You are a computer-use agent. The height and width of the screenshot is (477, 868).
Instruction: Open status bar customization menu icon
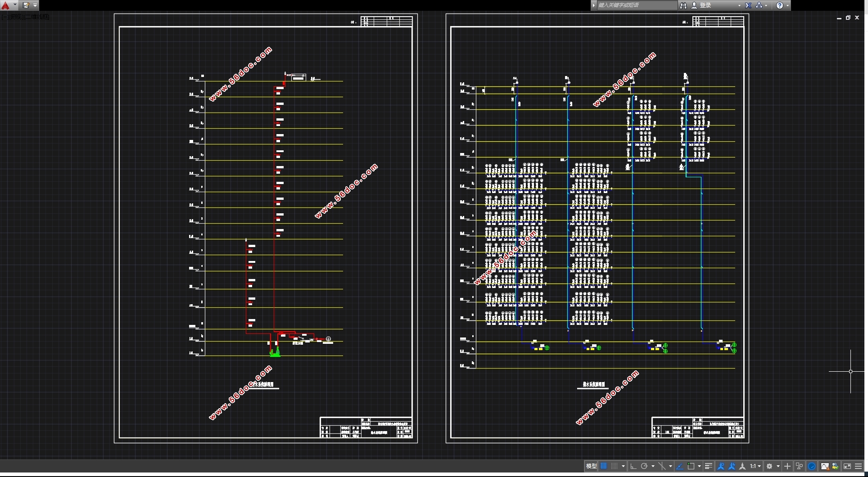(x=859, y=466)
